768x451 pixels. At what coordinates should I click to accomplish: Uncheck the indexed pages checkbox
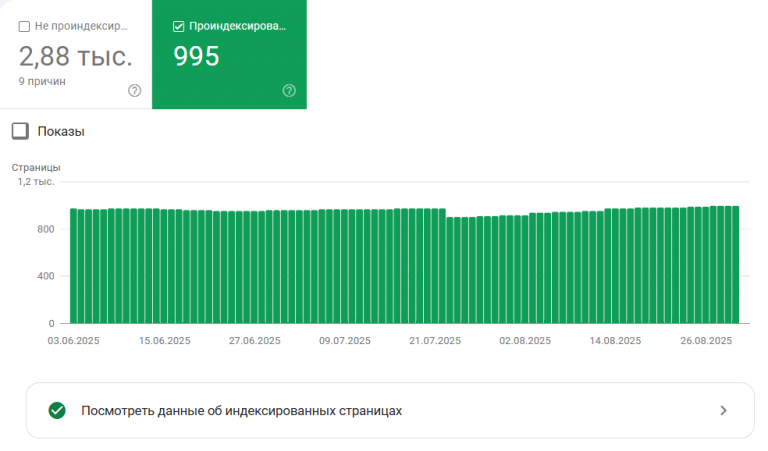(179, 26)
